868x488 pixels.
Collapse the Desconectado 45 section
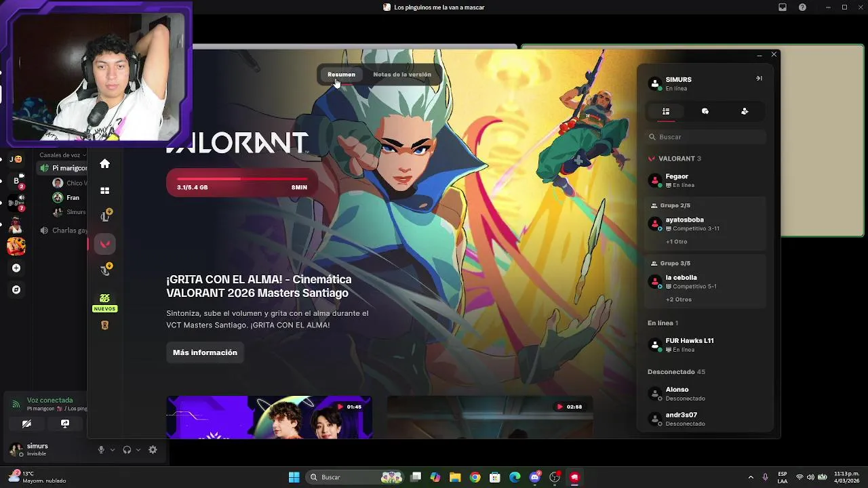(676, 372)
